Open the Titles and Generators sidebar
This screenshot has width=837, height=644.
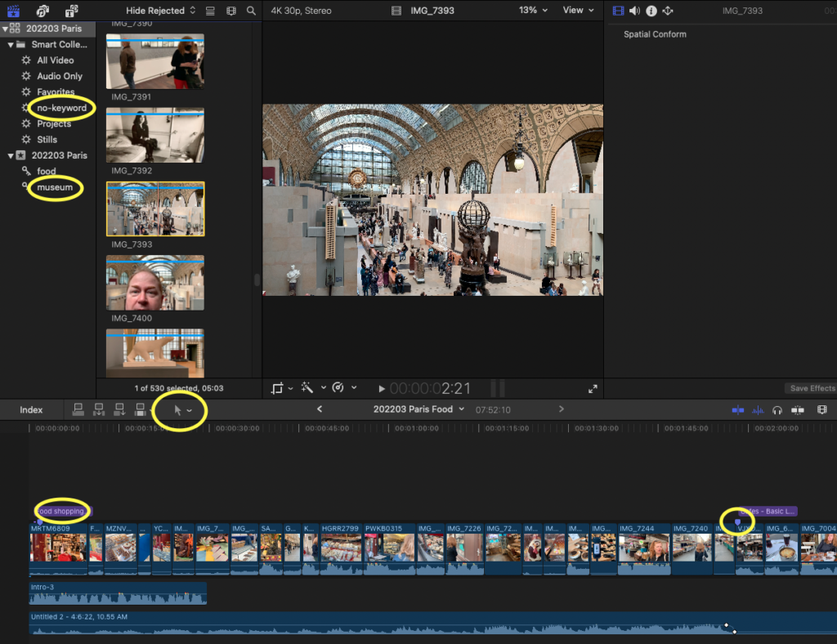pyautogui.click(x=72, y=10)
